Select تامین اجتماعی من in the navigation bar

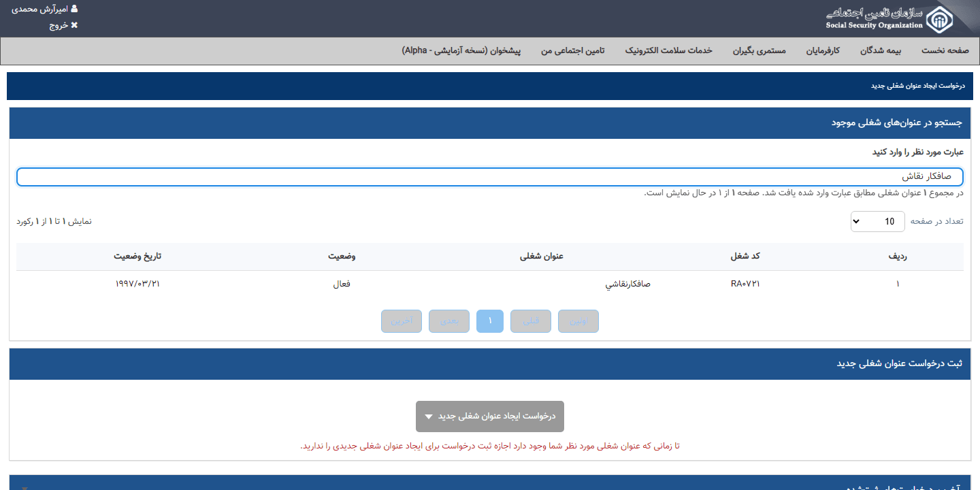572,51
